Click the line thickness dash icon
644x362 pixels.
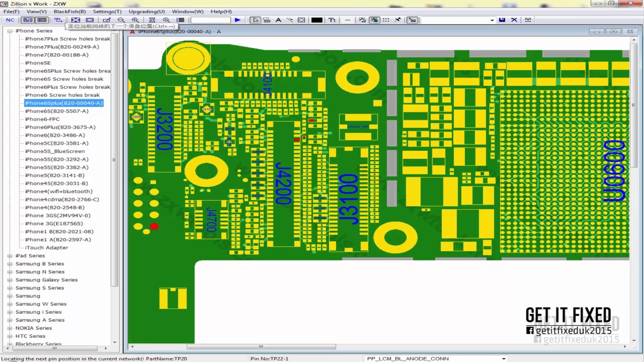tap(348, 20)
